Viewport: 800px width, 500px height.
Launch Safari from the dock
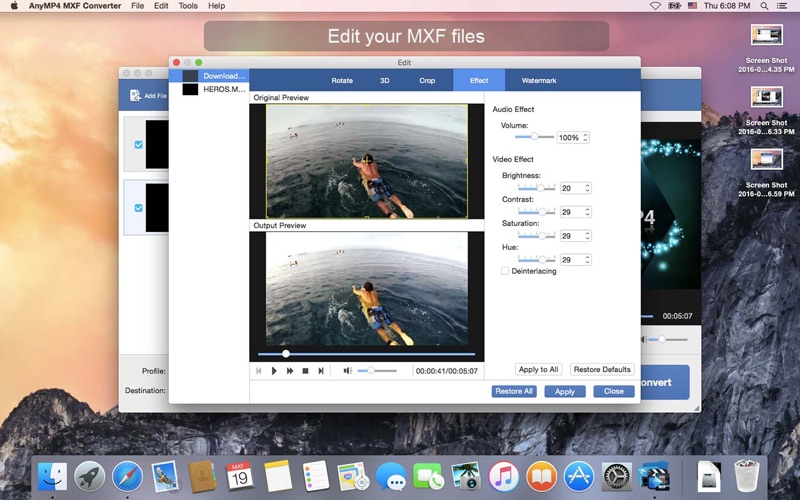[x=127, y=477]
